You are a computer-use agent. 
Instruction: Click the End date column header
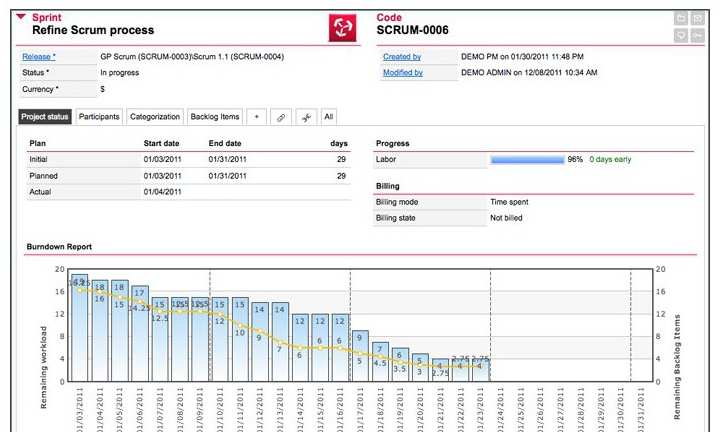225,144
